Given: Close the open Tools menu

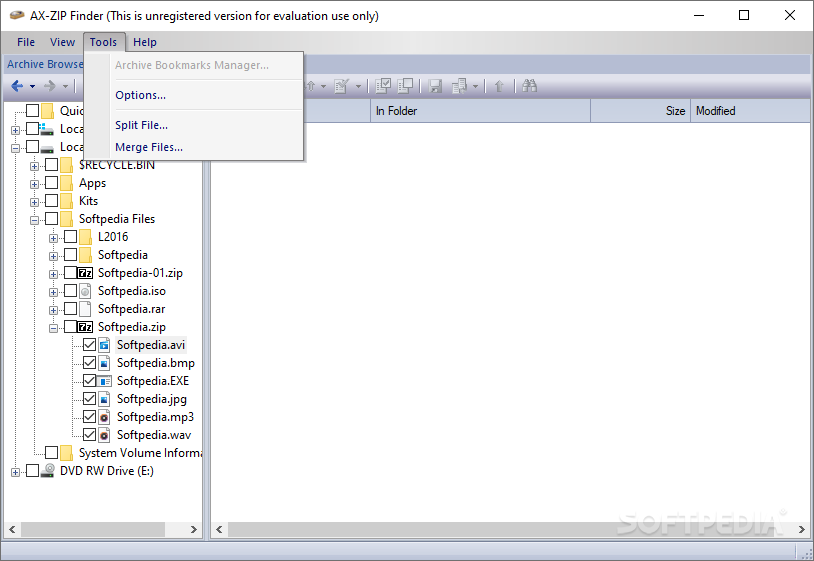Looking at the screenshot, I should click(104, 42).
